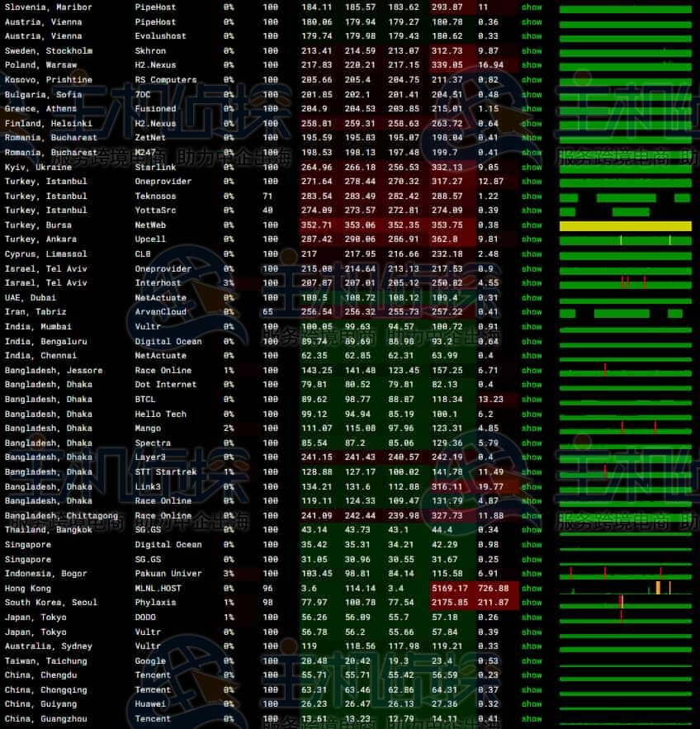700x729 pixels.
Task: Open show link for Indonesia, Bogor row
Action: pos(532,574)
